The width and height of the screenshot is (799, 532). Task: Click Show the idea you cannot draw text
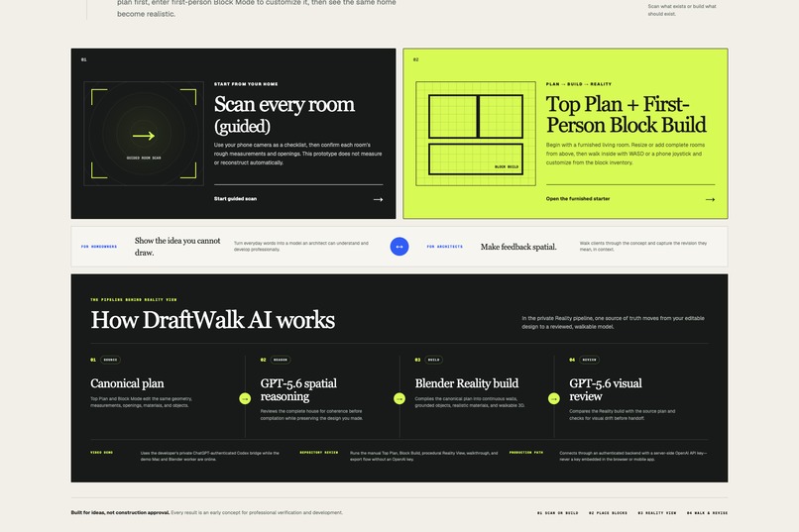[177, 247]
